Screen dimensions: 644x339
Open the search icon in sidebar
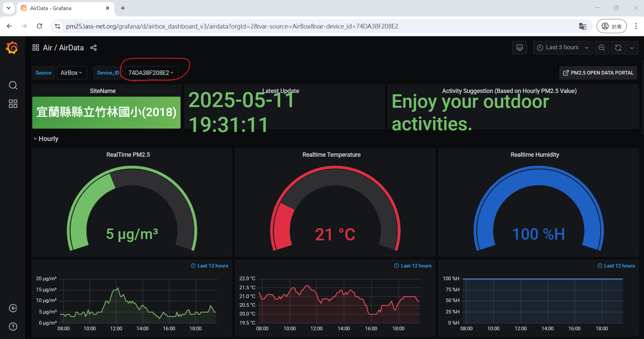(13, 85)
